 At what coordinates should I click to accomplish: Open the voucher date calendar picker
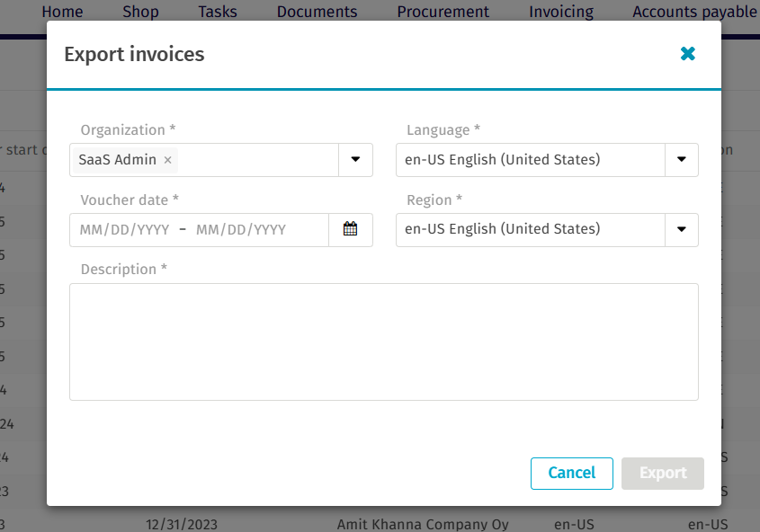(351, 229)
